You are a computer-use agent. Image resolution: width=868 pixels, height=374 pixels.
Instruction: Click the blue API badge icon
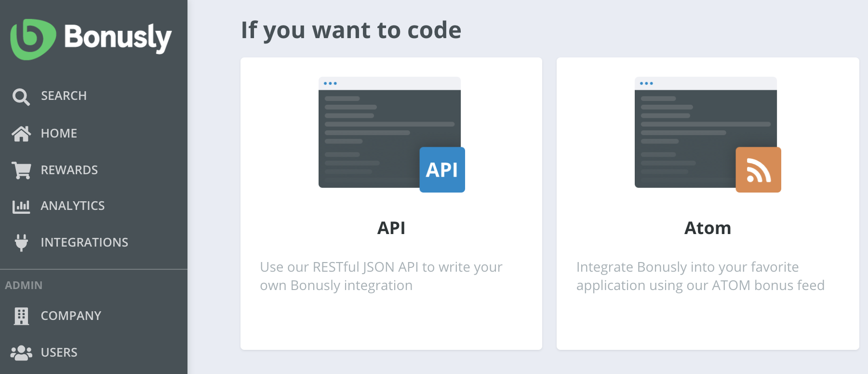click(x=442, y=170)
